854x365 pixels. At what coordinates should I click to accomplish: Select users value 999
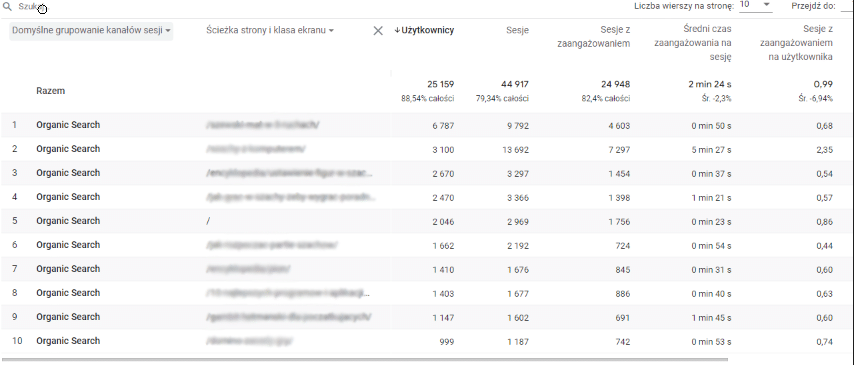447,342
